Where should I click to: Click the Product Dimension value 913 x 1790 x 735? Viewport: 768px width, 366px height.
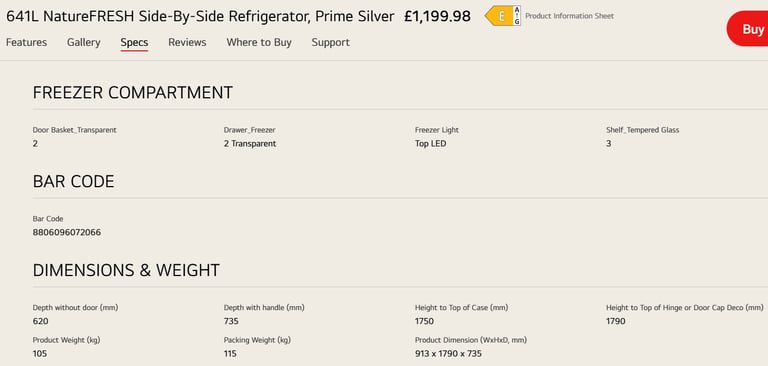(x=448, y=353)
